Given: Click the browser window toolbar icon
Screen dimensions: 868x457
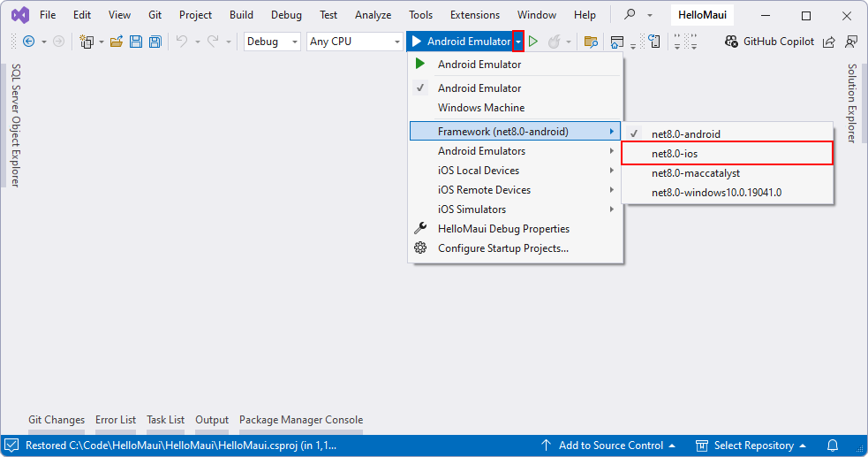Looking at the screenshot, I should click(616, 42).
